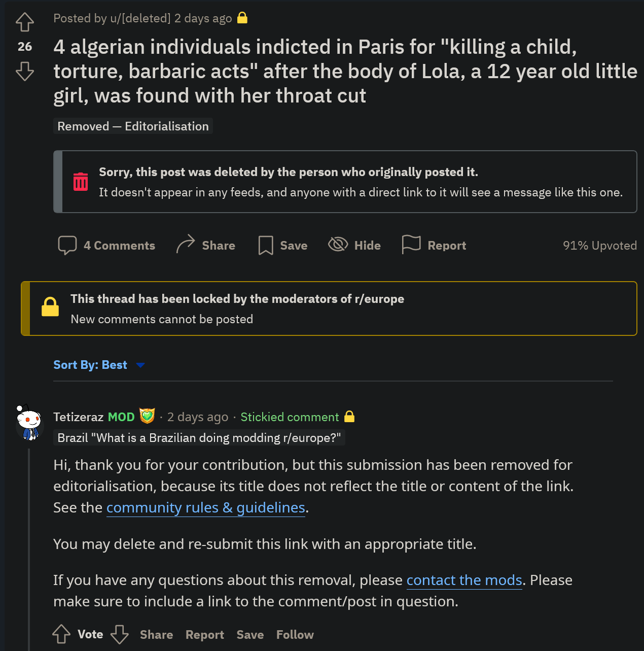Click Tetizeraz's Snoo avatar
Screen dimensions: 644x651
click(28, 422)
